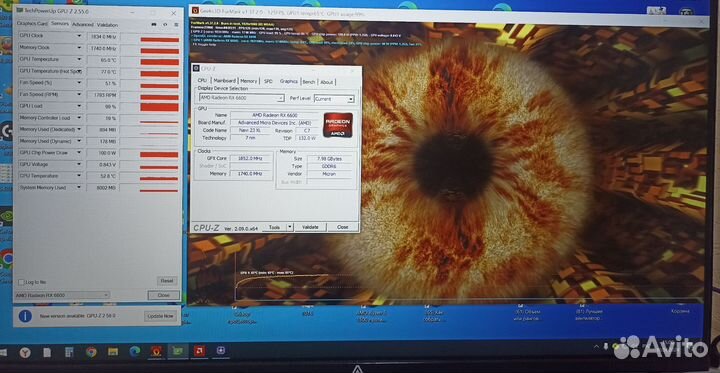Switch to the Validation tab in GPU-Z
This screenshot has width=720, height=373.
tap(107, 25)
